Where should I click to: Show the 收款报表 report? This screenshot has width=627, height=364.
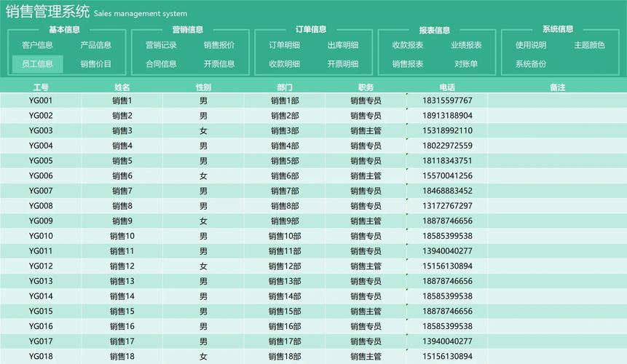tap(408, 45)
